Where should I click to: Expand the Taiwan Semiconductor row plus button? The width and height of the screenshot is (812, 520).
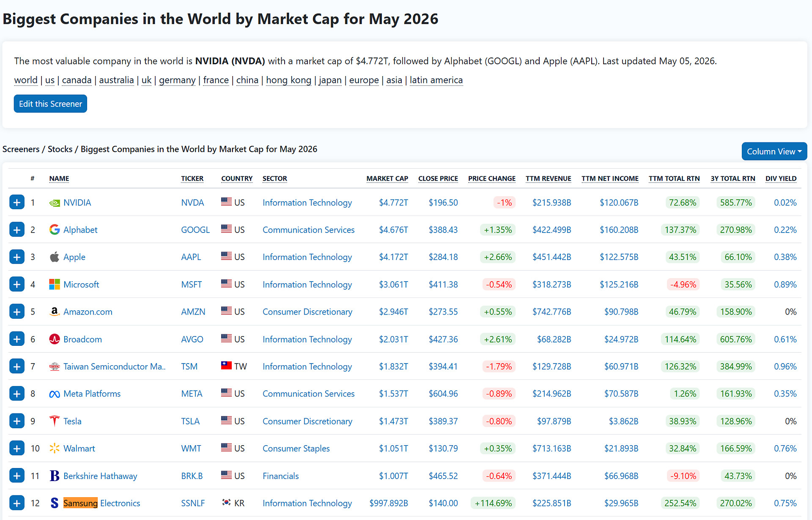17,367
